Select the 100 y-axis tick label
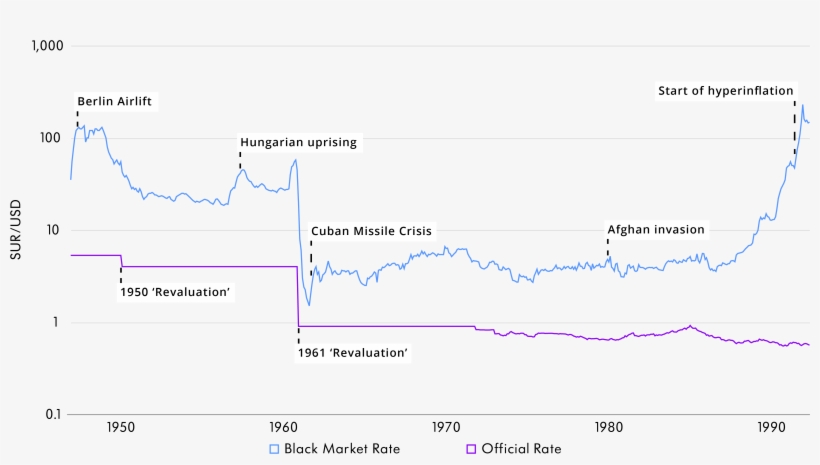This screenshot has width=820, height=465. 51,138
